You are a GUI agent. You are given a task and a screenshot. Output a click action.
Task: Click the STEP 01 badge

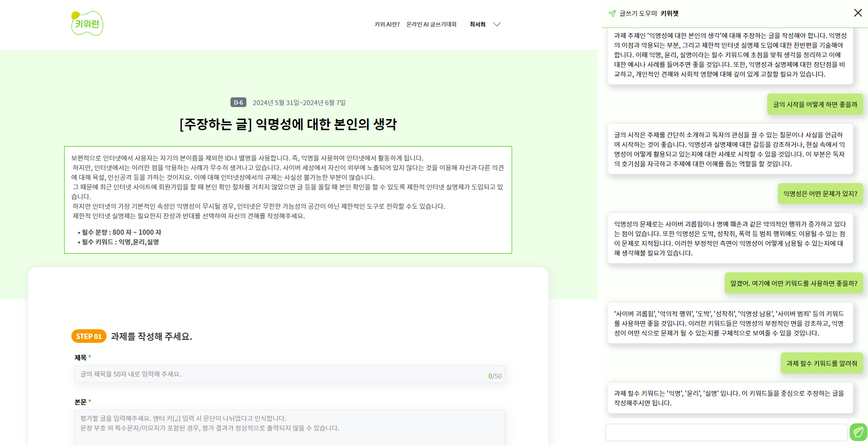[89, 336]
